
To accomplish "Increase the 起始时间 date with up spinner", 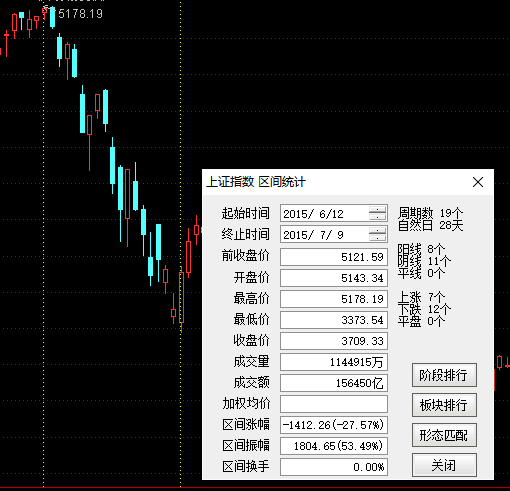I will coord(377,210).
